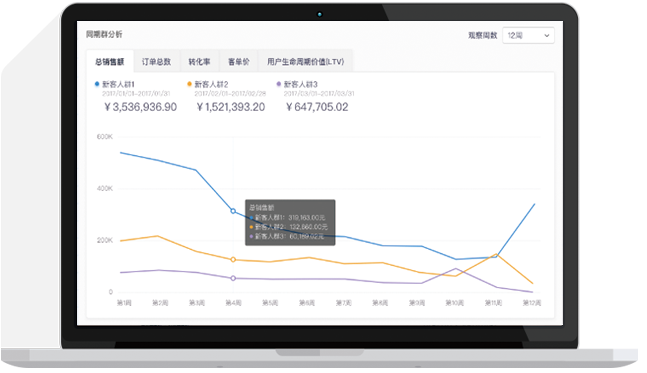
Task: Click the ¥1,521,393.20 total value
Action: pos(231,107)
